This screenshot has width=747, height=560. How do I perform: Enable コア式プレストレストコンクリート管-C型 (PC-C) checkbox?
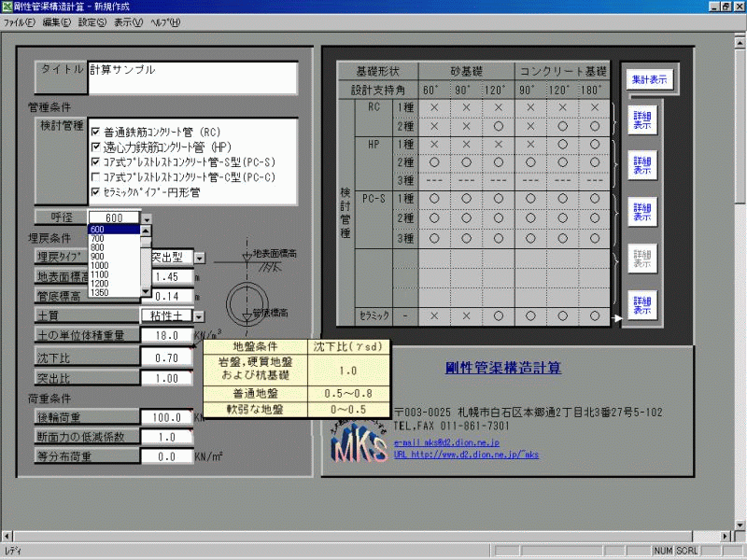pos(95,177)
